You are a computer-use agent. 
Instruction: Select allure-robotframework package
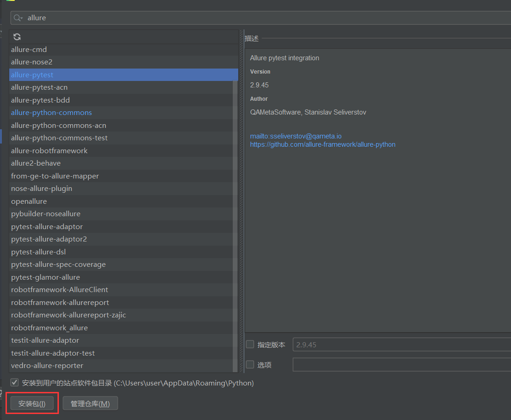121,150
